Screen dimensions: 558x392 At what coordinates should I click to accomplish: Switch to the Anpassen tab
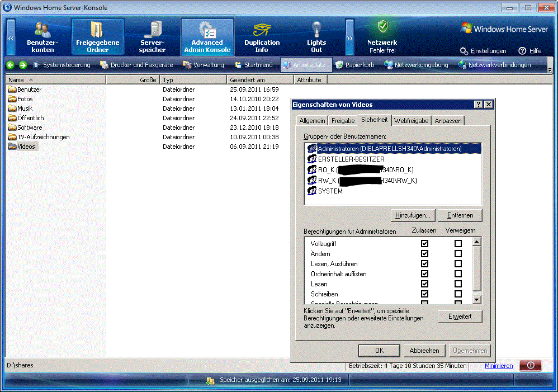coord(448,121)
